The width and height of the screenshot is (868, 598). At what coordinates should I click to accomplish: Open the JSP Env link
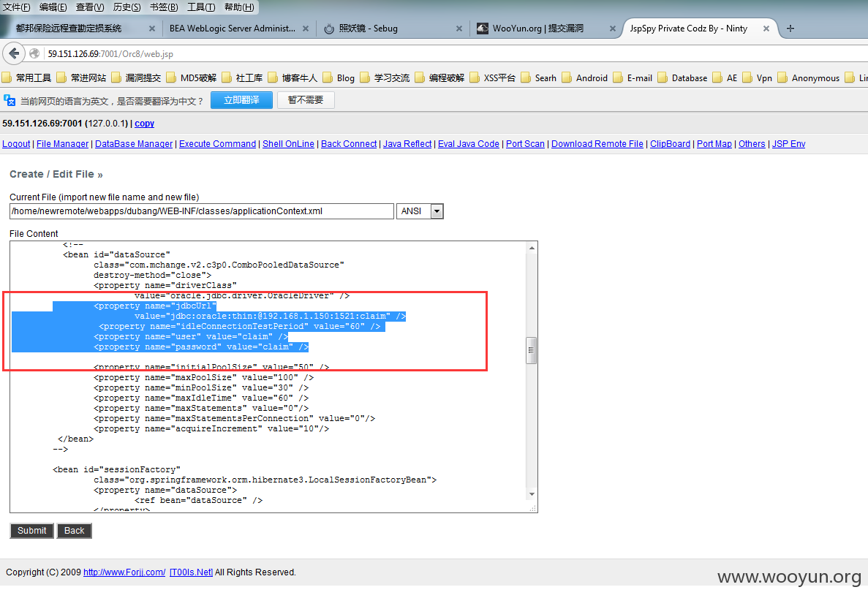tap(789, 144)
